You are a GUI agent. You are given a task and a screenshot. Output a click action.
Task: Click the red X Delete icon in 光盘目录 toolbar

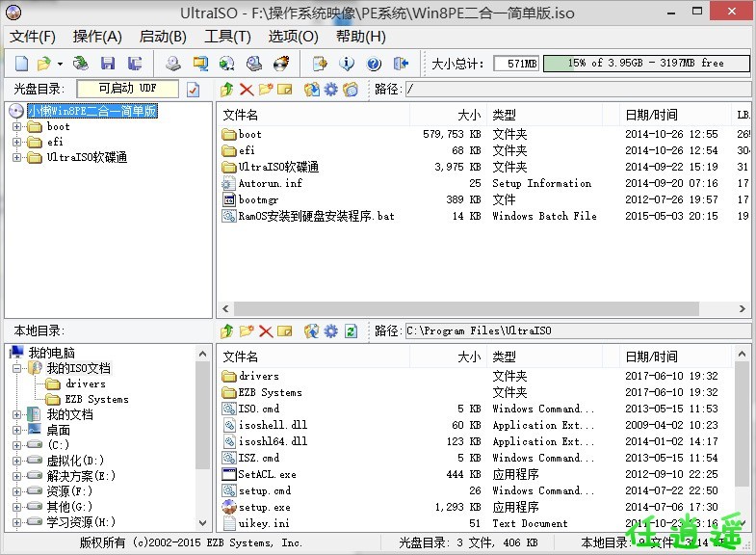click(247, 90)
